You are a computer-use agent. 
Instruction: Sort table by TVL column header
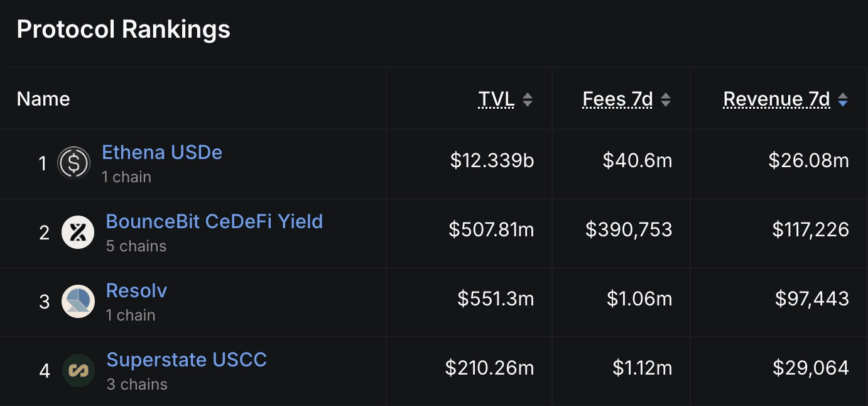(496, 99)
